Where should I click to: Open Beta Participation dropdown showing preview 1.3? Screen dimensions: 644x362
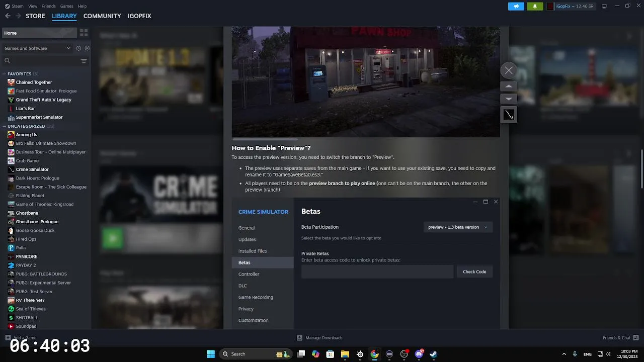(458, 227)
